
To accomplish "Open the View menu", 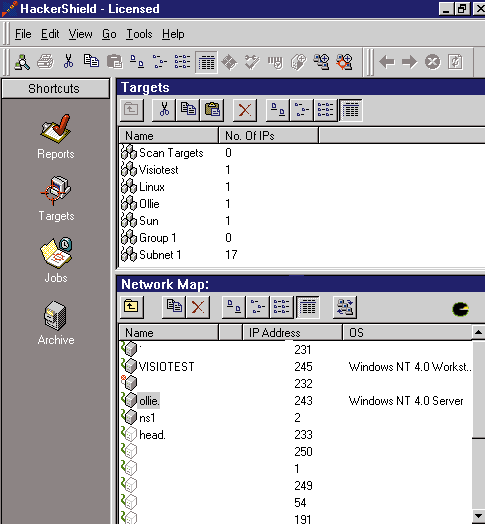I will (81, 34).
